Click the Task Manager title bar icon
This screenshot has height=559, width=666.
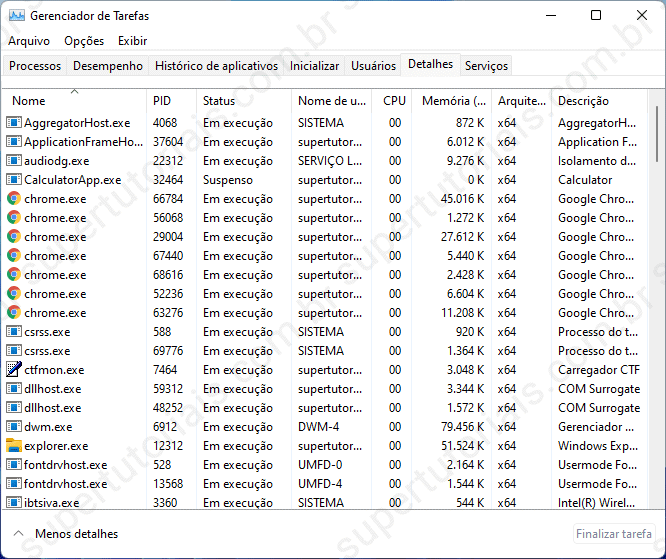pyautogui.click(x=16, y=16)
